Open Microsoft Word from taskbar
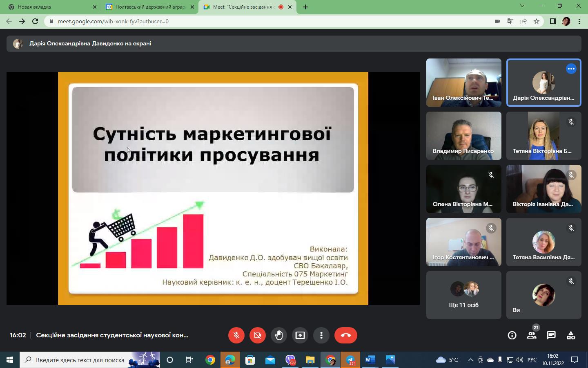The width and height of the screenshot is (588, 368). click(x=370, y=360)
